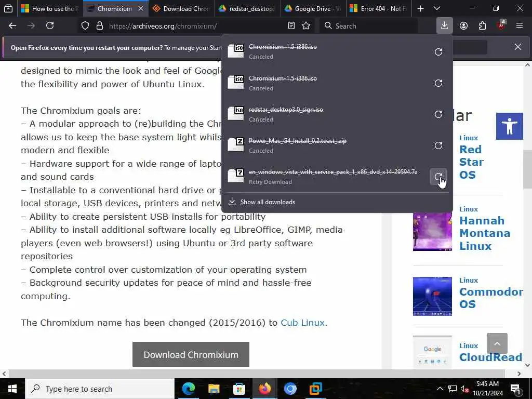Switch to the redstar_desktop tab

[x=248, y=8]
